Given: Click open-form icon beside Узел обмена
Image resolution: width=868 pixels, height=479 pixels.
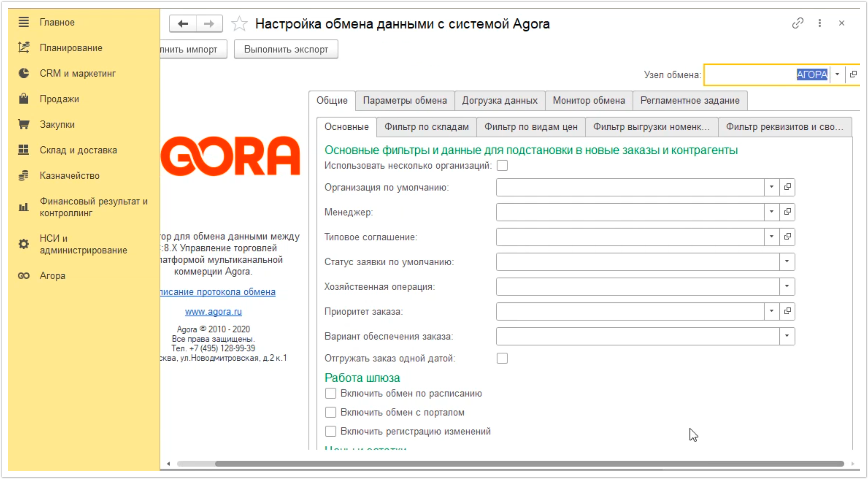Looking at the screenshot, I should coord(853,74).
